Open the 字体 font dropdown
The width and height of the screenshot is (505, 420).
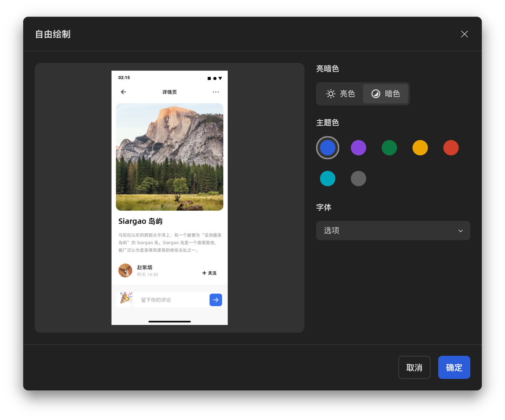click(x=393, y=231)
